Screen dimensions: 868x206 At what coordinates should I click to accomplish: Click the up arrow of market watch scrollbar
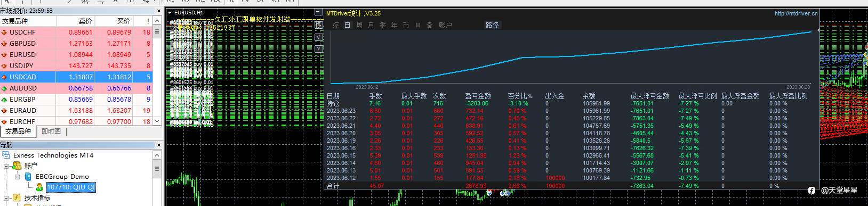click(157, 20)
